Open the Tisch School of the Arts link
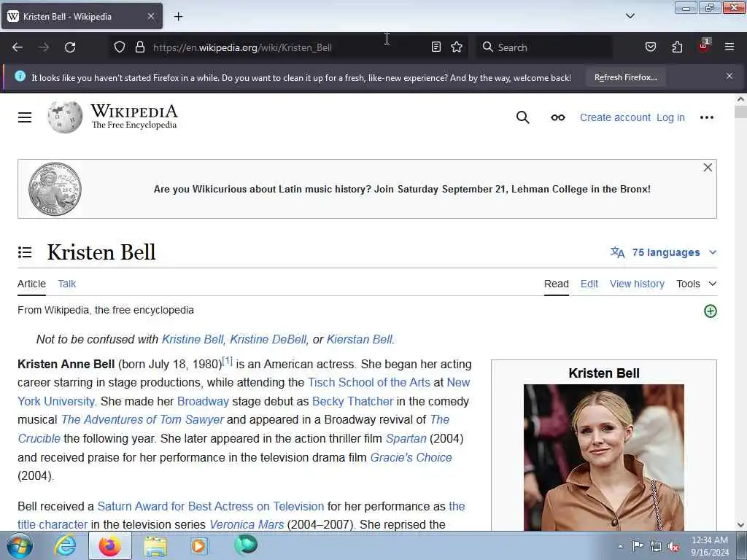Image resolution: width=747 pixels, height=560 pixels. pos(368,382)
